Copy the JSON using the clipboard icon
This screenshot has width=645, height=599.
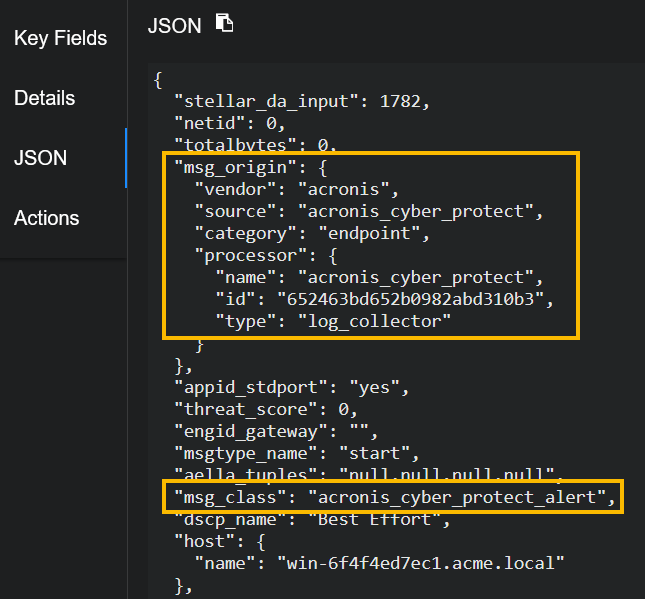pyautogui.click(x=225, y=24)
